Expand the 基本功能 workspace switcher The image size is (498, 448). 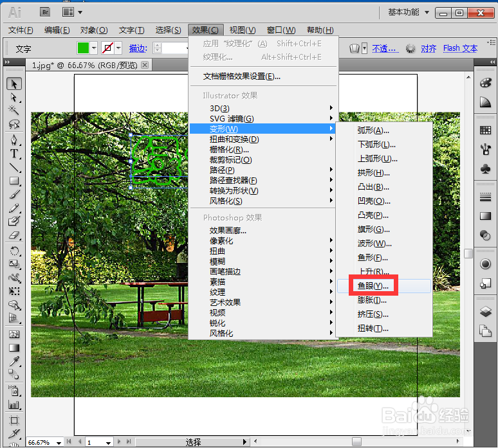[409, 12]
